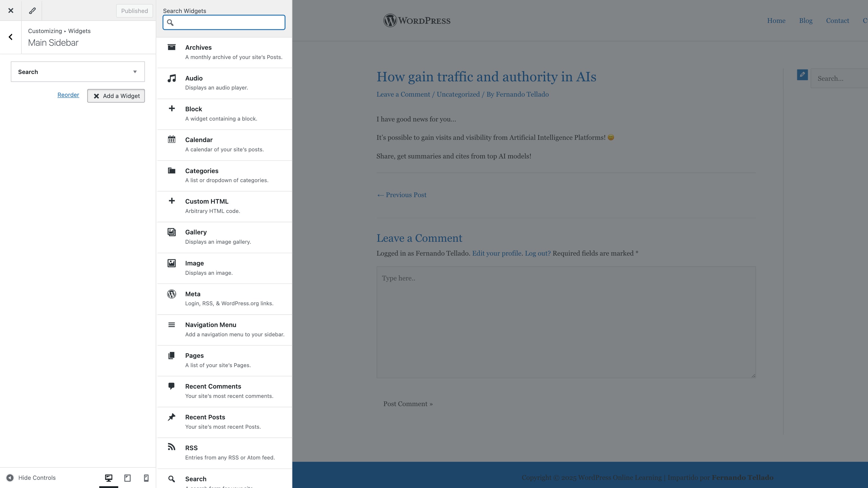868x488 pixels.
Task: Pick the Navigation Menu widget title
Action: point(211,325)
